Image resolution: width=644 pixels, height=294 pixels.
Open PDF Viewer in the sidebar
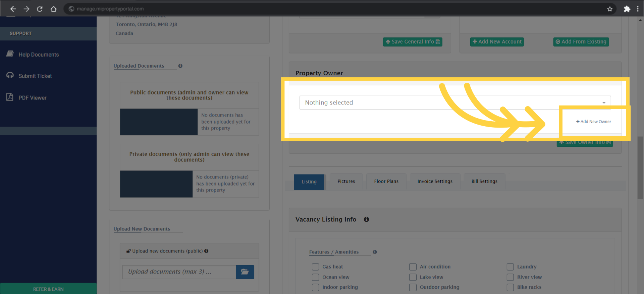[x=33, y=98]
